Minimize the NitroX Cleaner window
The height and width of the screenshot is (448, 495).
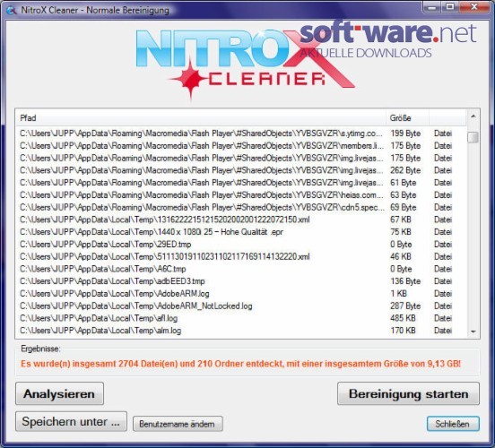coord(432,7)
